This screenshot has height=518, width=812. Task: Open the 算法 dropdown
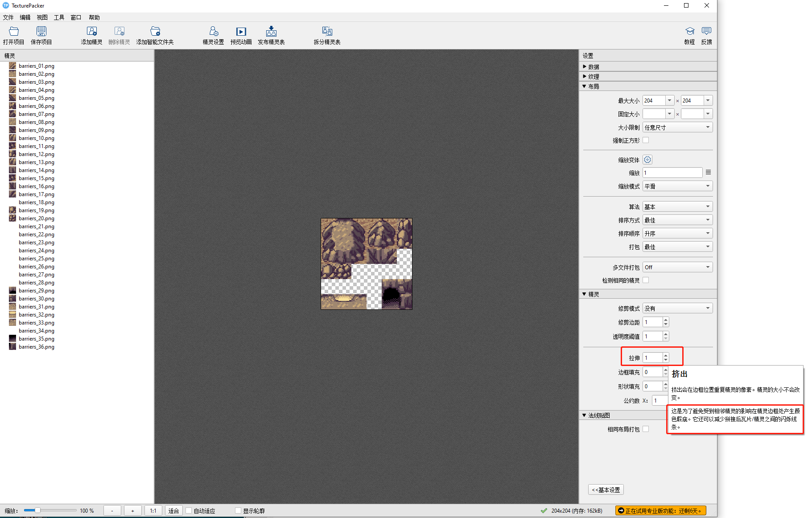click(x=677, y=206)
